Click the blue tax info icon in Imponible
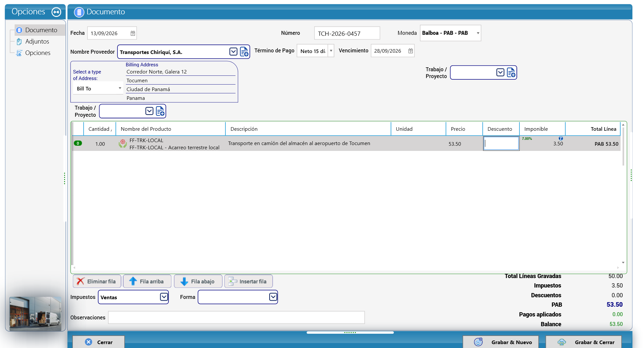Viewport: 644px width, 348px height. pyautogui.click(x=561, y=138)
